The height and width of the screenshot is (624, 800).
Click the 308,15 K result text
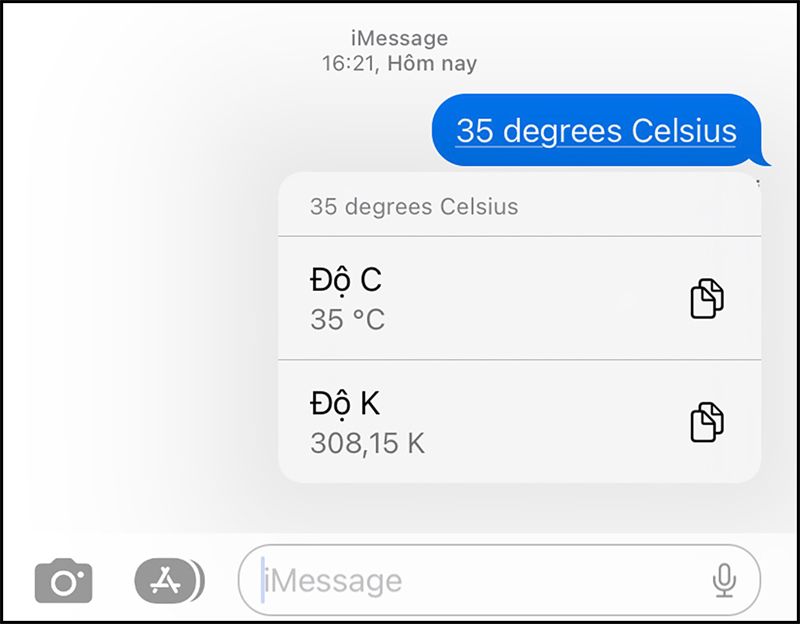[367, 444]
